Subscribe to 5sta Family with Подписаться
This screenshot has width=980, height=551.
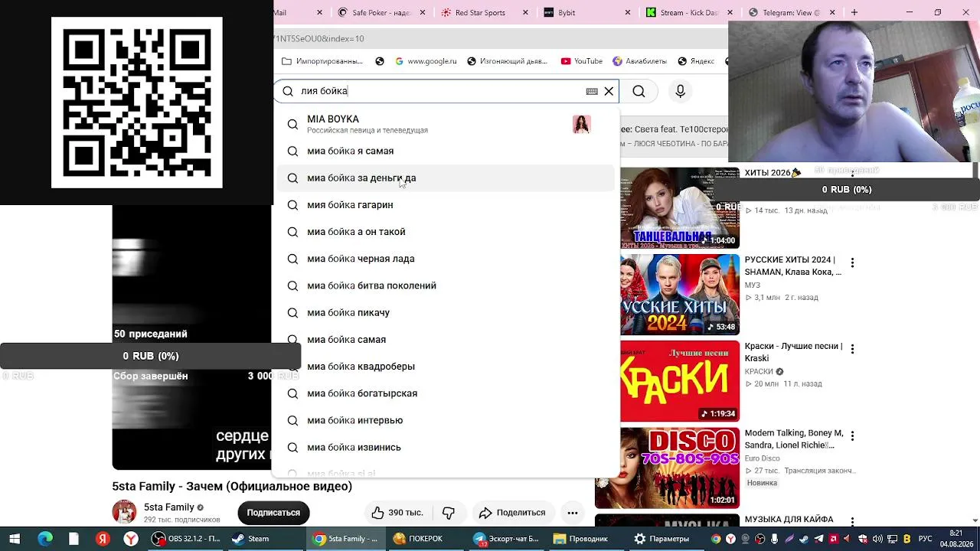(x=273, y=513)
